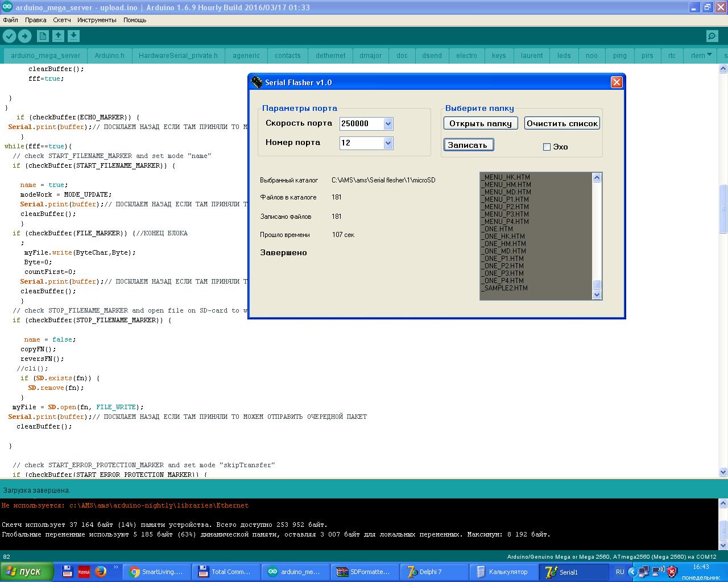The width and height of the screenshot is (728, 582).
Task: Open the Пуск start button
Action: tap(27, 572)
